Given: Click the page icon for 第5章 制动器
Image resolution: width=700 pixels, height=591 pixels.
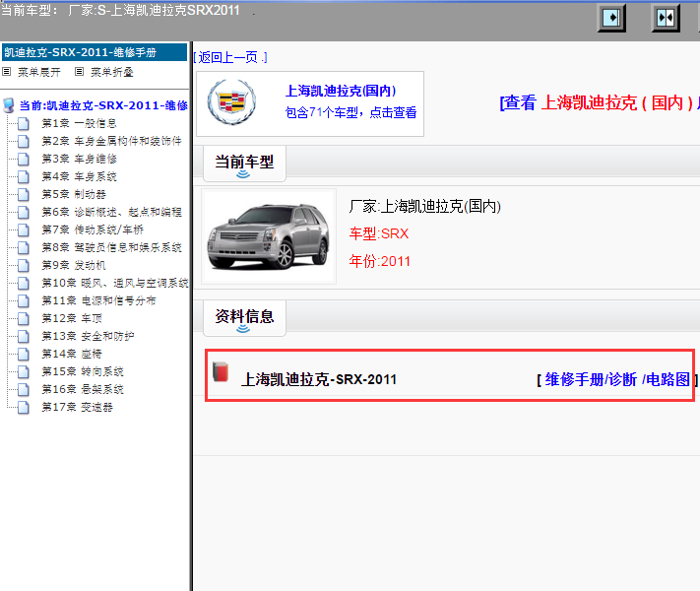Looking at the screenshot, I should [x=24, y=194].
